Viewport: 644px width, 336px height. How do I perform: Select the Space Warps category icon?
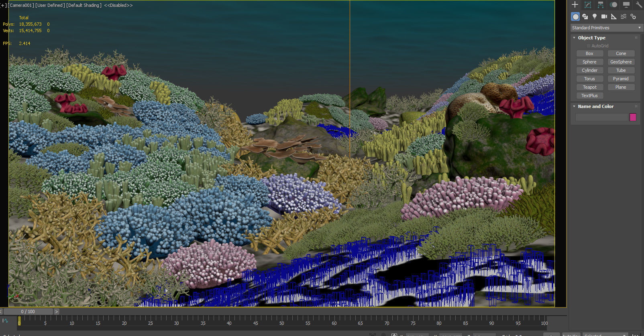click(624, 16)
